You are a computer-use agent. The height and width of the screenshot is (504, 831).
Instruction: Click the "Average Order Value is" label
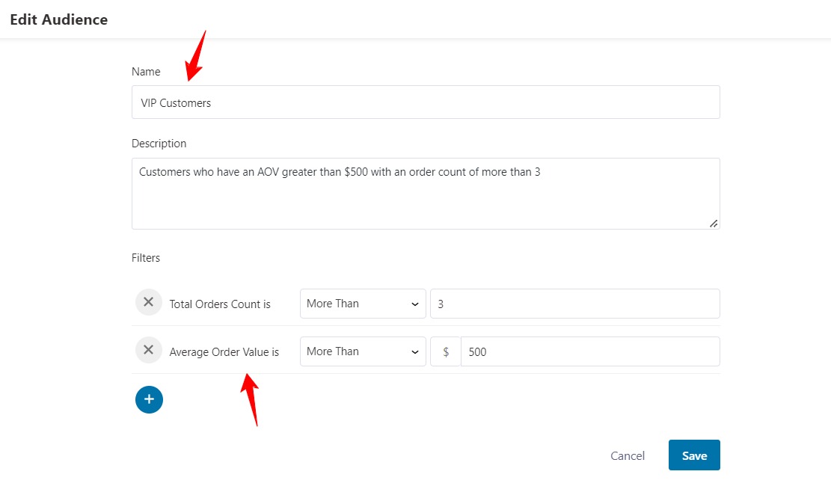click(224, 352)
